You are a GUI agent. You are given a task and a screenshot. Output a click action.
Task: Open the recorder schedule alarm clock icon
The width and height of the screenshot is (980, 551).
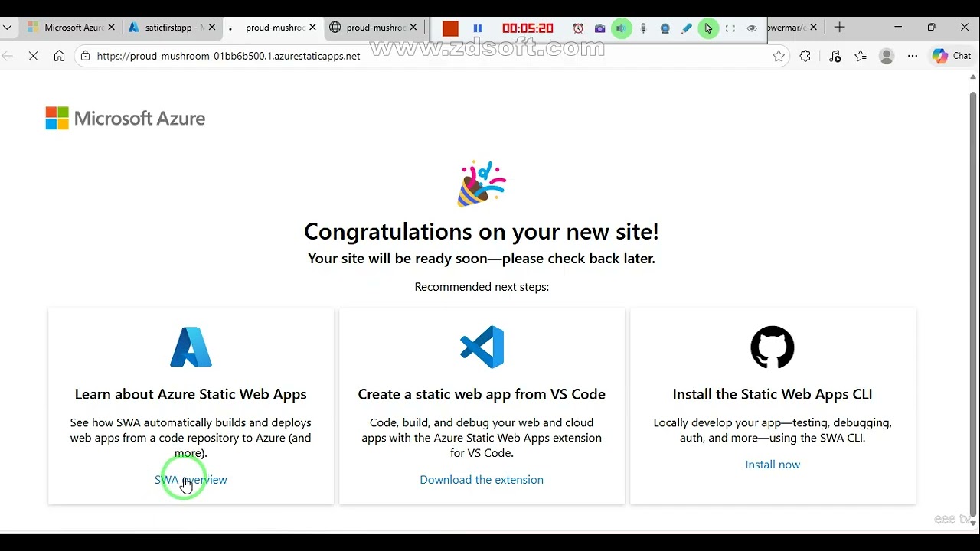(x=578, y=28)
